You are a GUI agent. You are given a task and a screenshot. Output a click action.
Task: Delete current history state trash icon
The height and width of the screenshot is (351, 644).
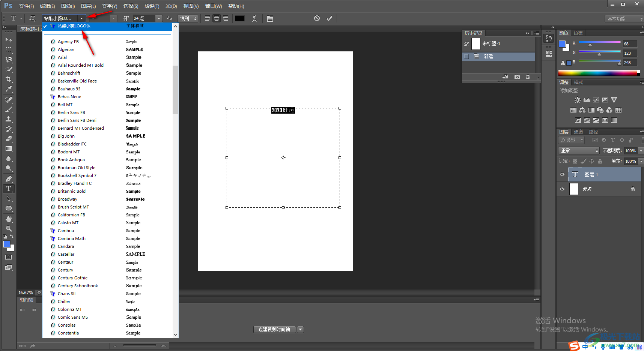(528, 77)
